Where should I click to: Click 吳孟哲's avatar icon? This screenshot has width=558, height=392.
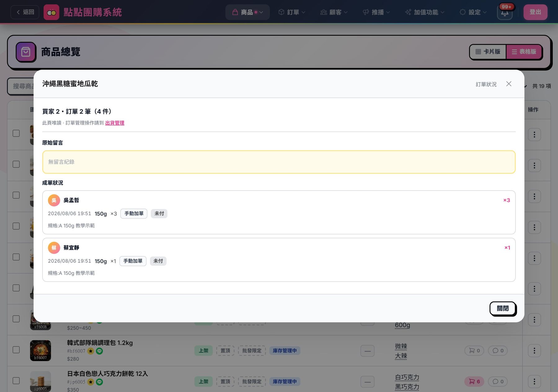click(54, 200)
